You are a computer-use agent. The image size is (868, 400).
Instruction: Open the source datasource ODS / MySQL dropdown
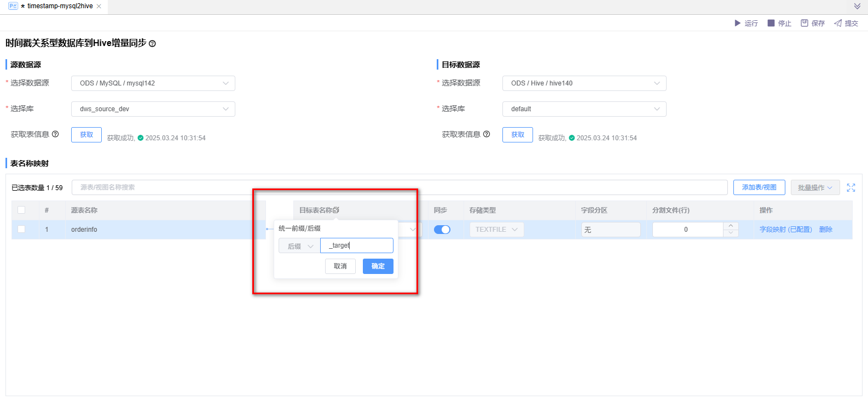[153, 83]
